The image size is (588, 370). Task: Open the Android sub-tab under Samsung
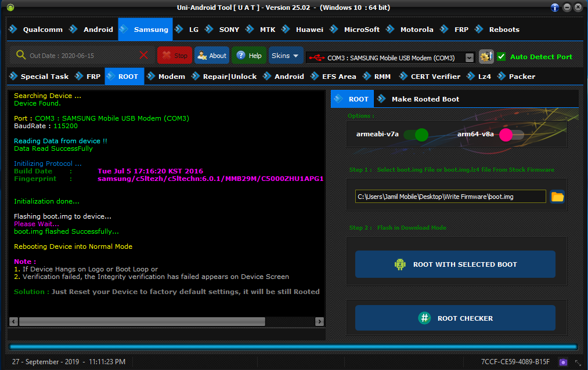284,77
